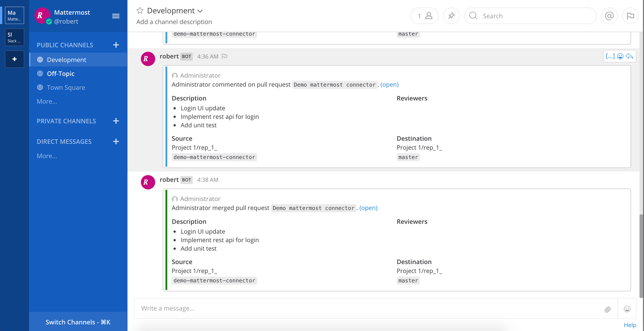Create a new private channel
The image size is (644, 331).
coord(116,121)
